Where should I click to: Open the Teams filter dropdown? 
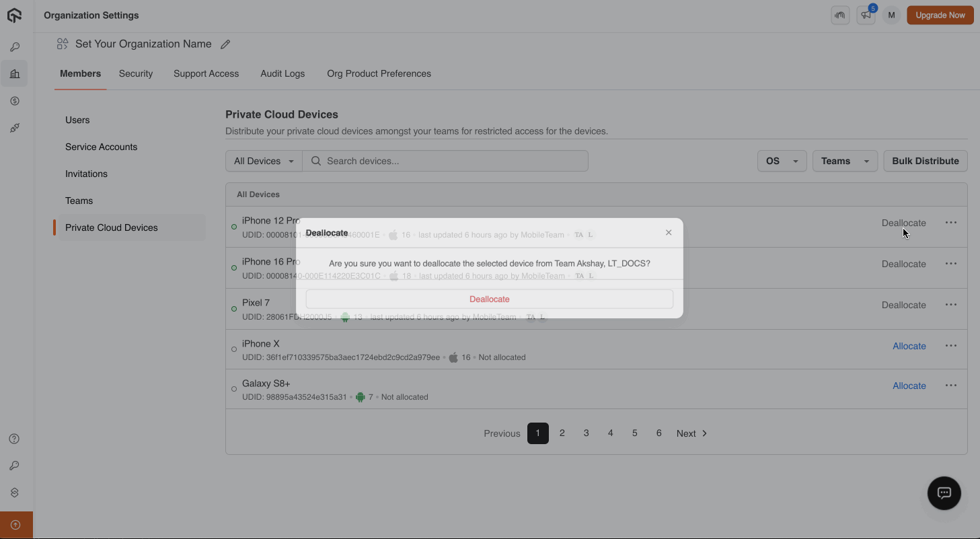click(844, 161)
